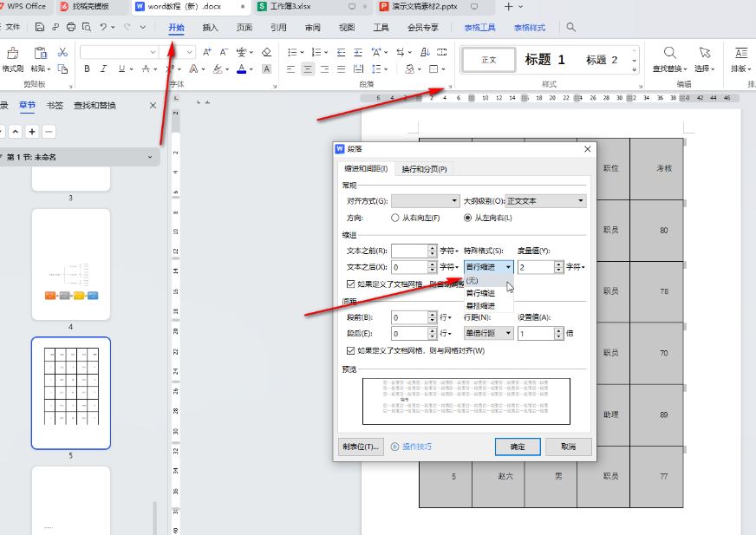Click the indent measure value (度量值) field

tap(536, 267)
